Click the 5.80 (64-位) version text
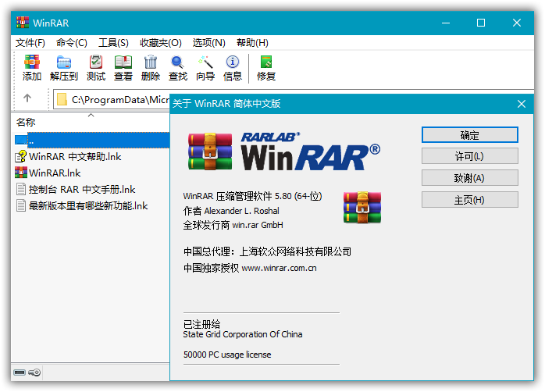The width and height of the screenshot is (545, 392). pos(298,196)
